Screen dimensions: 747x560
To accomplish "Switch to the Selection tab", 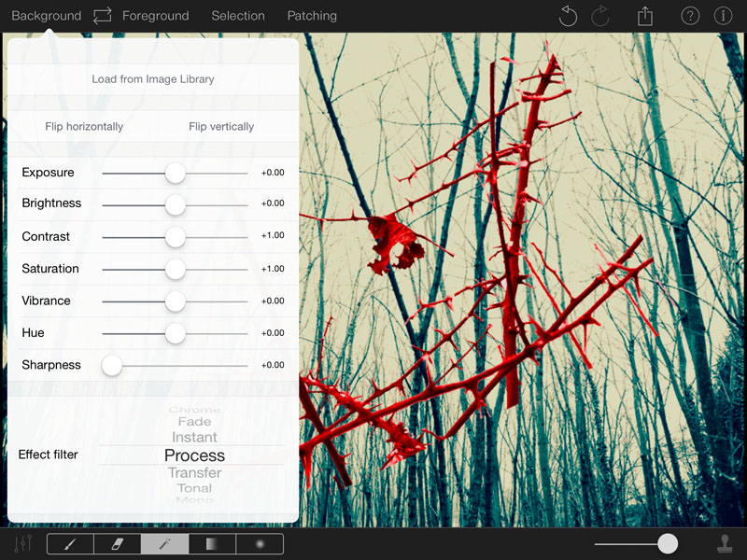I will [x=238, y=16].
